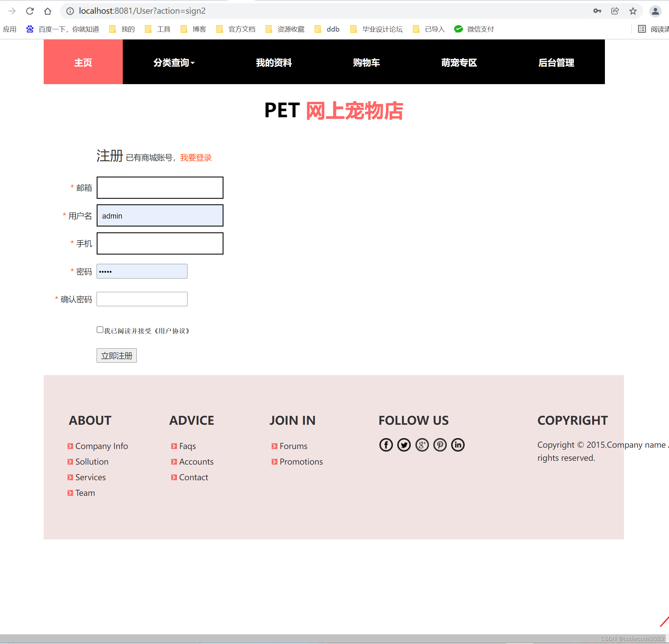The image size is (669, 644).
Task: Focus the 邮箱 email input field
Action: [160, 188]
